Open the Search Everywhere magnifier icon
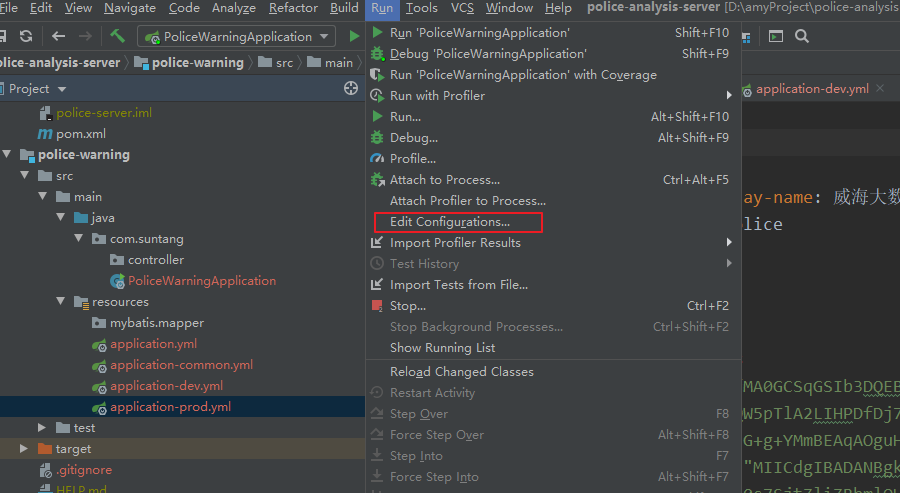 pyautogui.click(x=802, y=36)
